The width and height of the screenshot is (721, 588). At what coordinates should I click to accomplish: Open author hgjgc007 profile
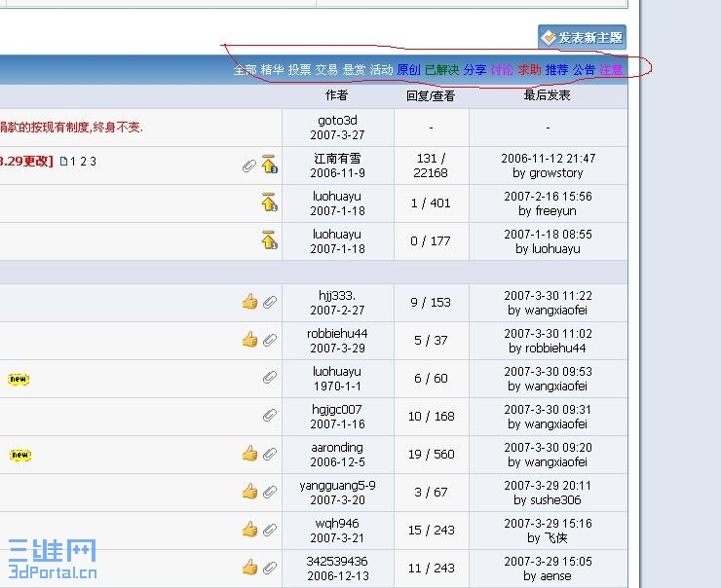pyautogui.click(x=337, y=409)
